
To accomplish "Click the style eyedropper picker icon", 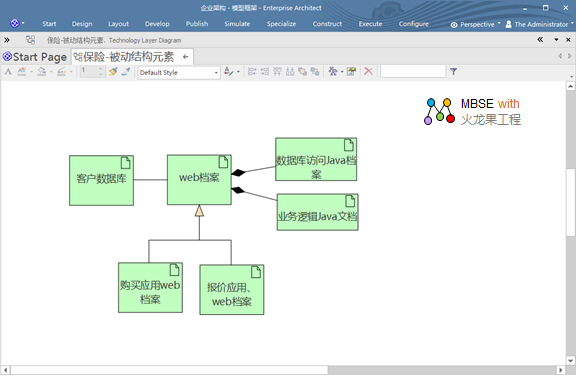I will click(x=126, y=72).
